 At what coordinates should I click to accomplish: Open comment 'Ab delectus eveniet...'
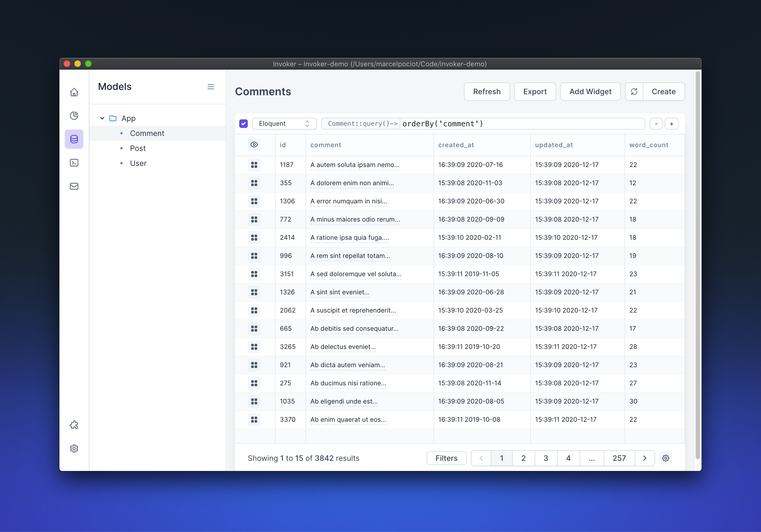coord(343,347)
